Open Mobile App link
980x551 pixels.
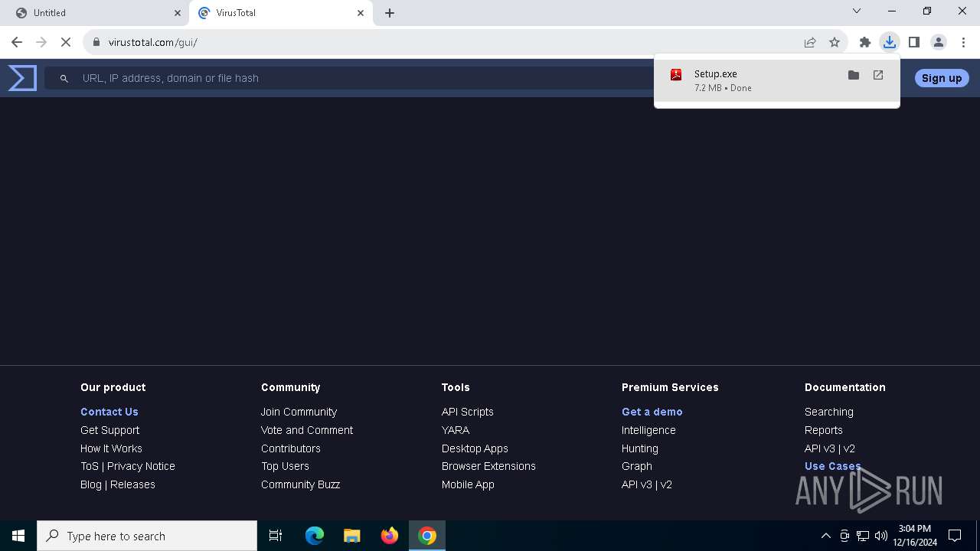[468, 484]
